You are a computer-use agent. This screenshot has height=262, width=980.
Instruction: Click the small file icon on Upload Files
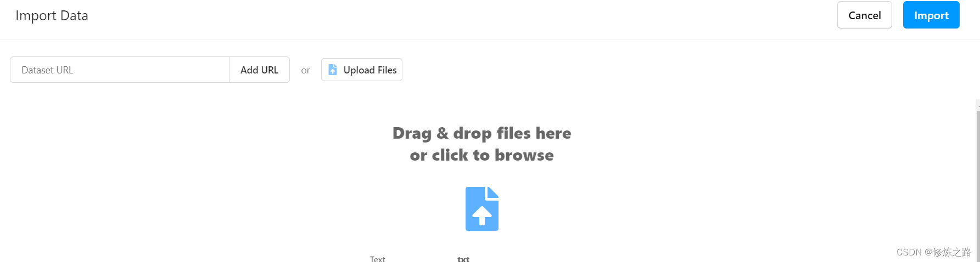[x=333, y=70]
